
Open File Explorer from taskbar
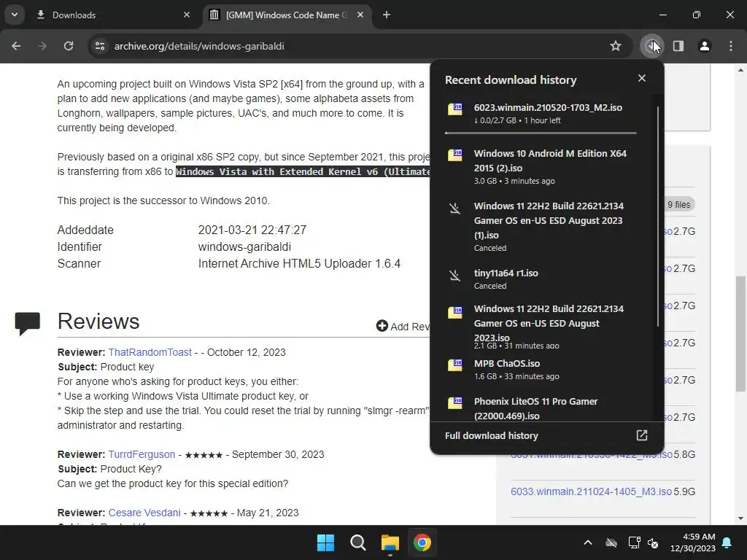pos(390,542)
